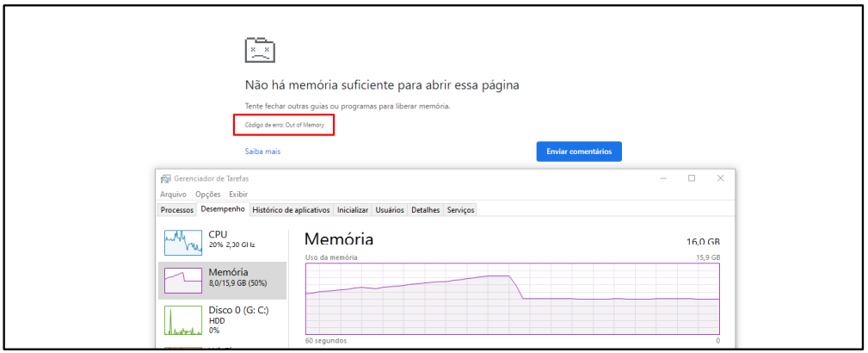Screen dimensions: 868x353
Task: Click the 'HDD' disk type label
Action: coord(215,321)
